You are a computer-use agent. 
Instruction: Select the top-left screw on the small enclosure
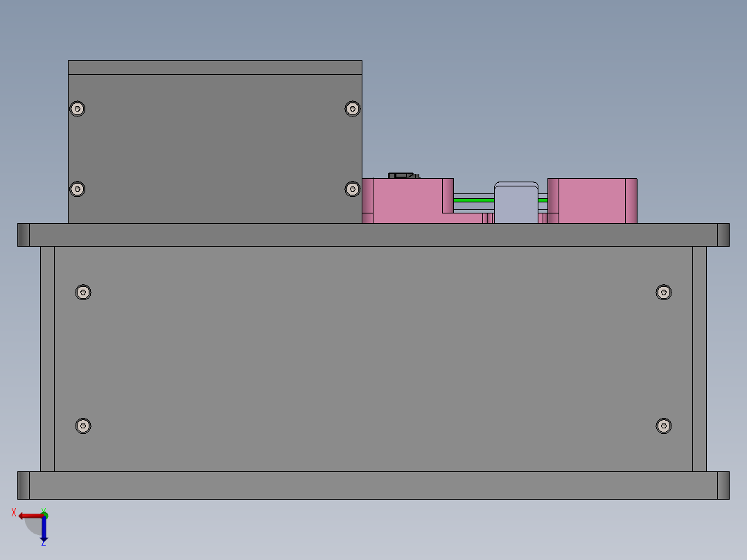click(x=76, y=108)
